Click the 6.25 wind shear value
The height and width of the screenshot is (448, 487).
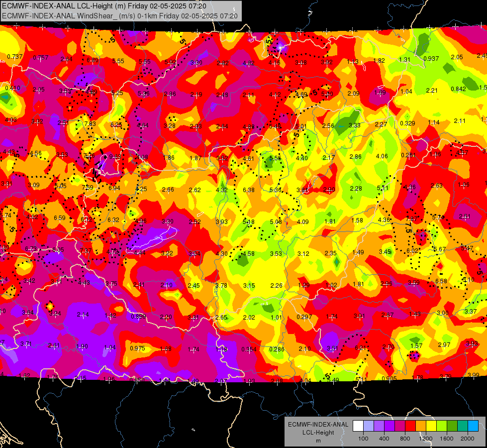pos(116,124)
